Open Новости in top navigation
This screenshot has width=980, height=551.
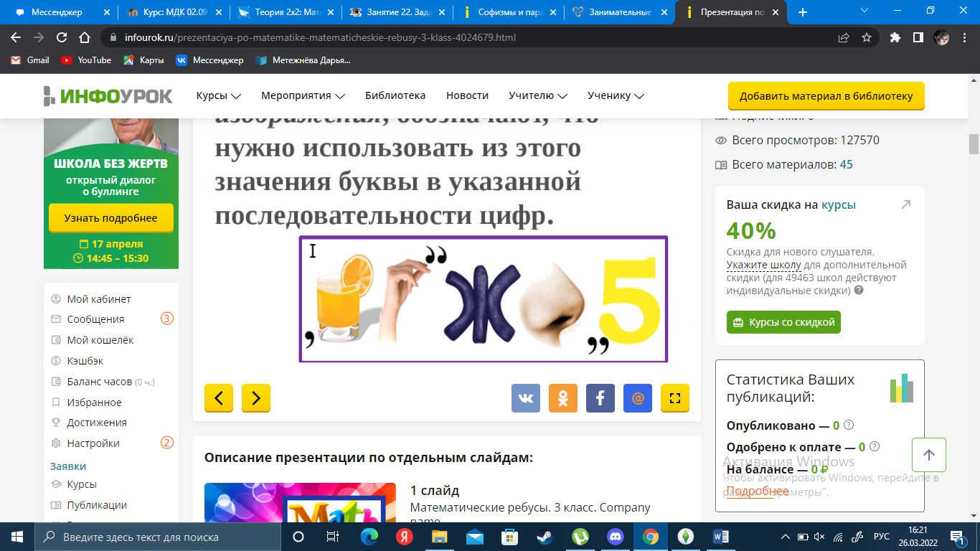[467, 95]
